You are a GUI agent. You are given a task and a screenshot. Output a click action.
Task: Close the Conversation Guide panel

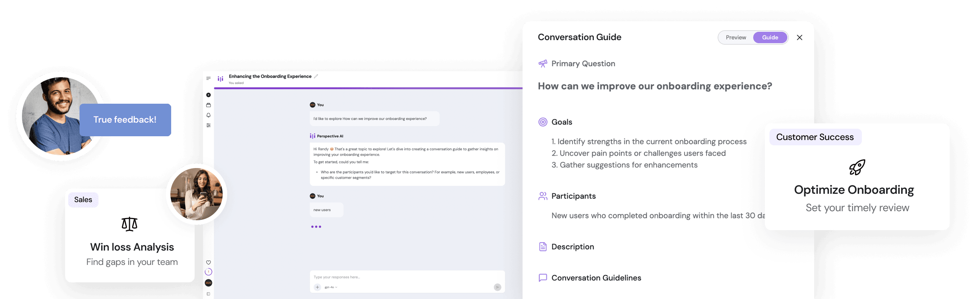800,38
